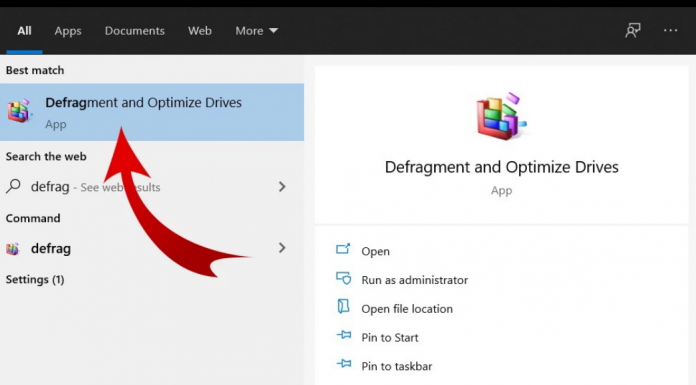The image size is (696, 385).
Task: Select Run as administrator
Action: tap(415, 280)
